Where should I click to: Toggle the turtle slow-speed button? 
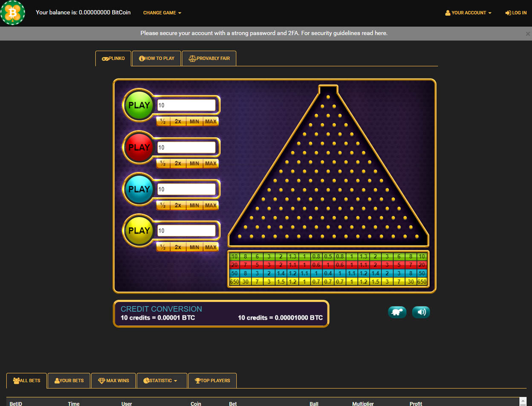(x=397, y=312)
